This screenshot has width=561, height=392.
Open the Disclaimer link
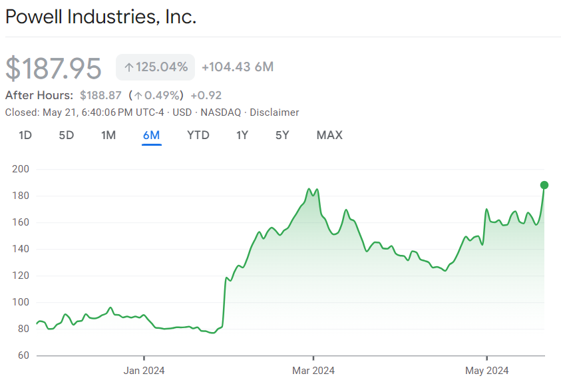[x=274, y=112]
